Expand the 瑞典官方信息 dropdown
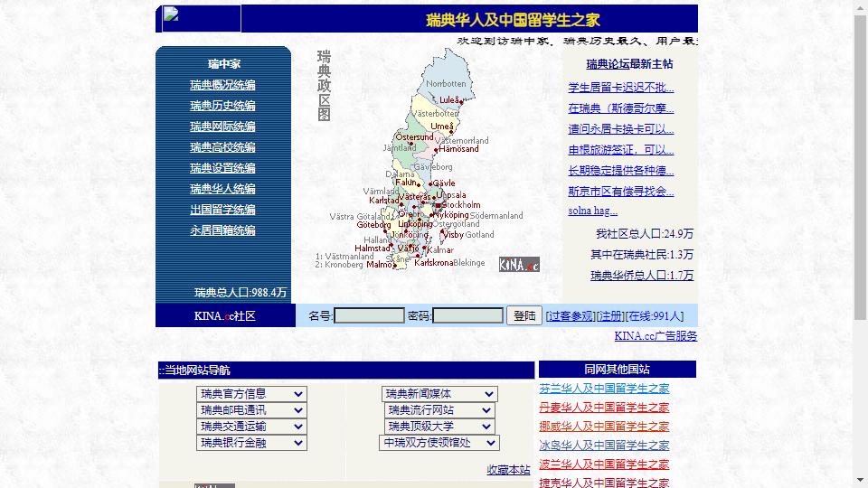The image size is (868, 488). click(251, 394)
